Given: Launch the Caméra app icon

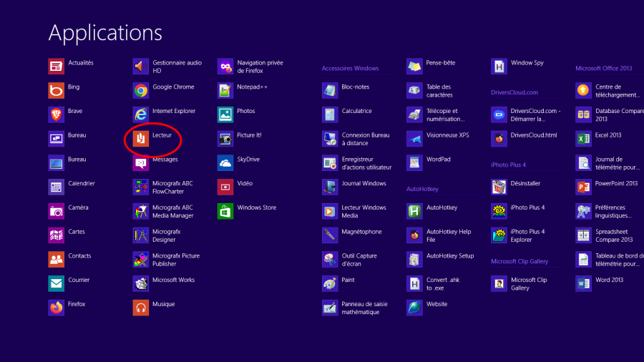Looking at the screenshot, I should 57,211.
